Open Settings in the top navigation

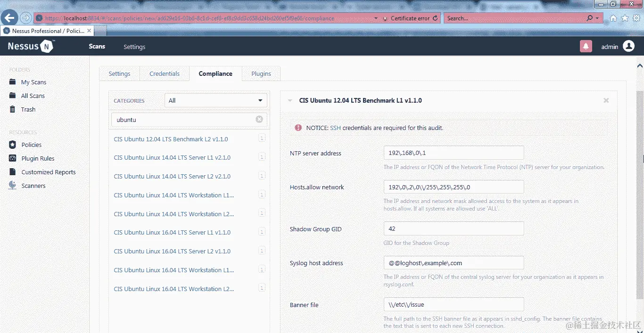coord(134,47)
